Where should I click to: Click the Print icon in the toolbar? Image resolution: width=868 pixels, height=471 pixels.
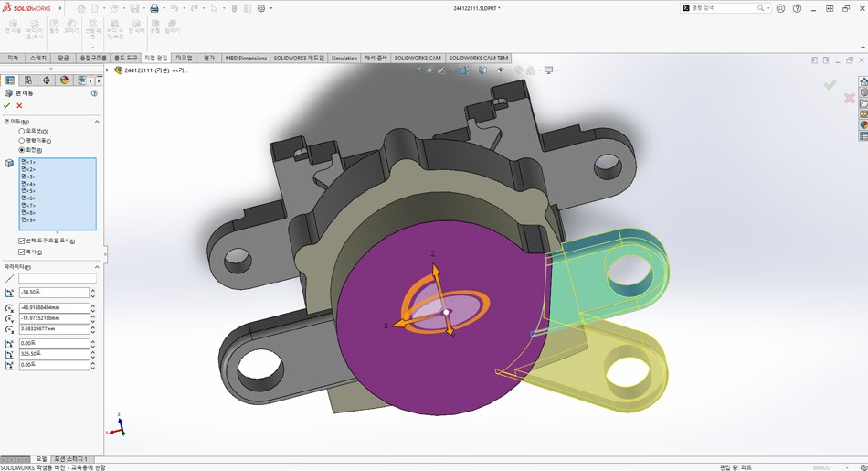coord(153,8)
